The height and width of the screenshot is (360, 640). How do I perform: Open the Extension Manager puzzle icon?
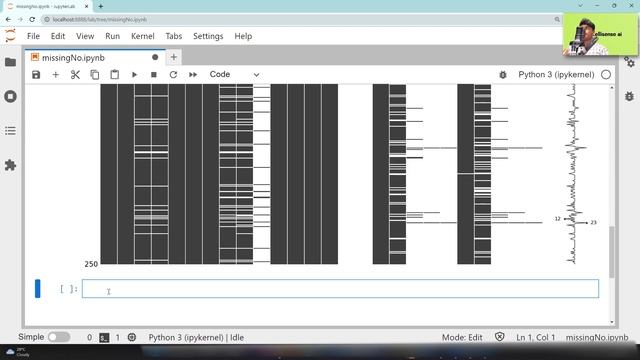pos(11,165)
